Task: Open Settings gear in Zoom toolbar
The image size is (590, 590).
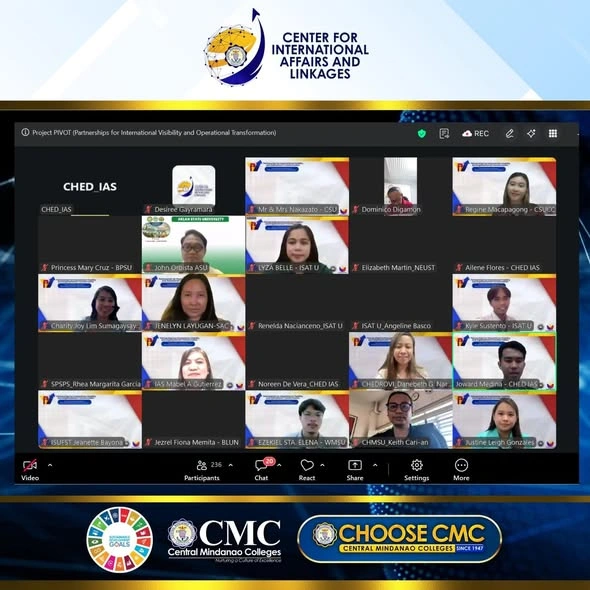Action: (417, 470)
